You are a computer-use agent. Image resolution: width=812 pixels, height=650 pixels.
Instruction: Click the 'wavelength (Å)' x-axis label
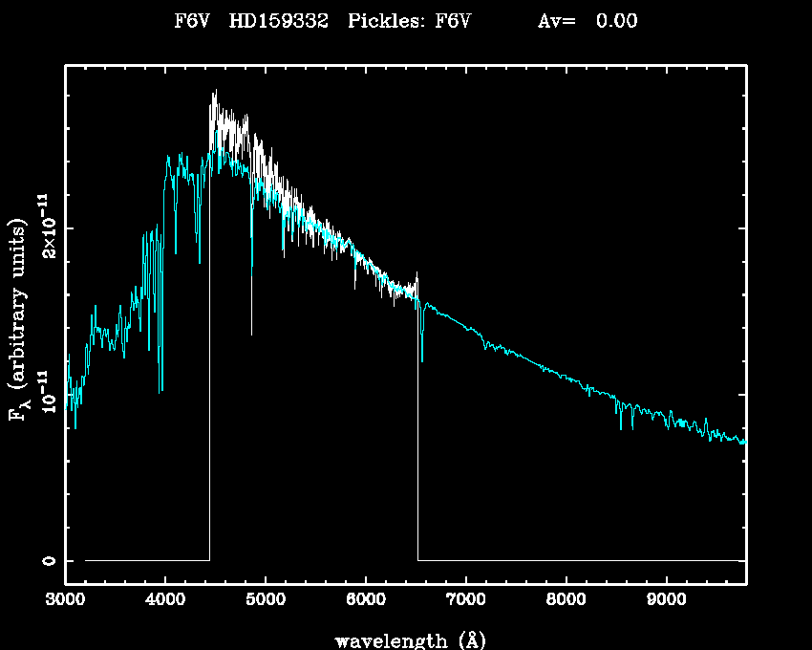point(405,639)
